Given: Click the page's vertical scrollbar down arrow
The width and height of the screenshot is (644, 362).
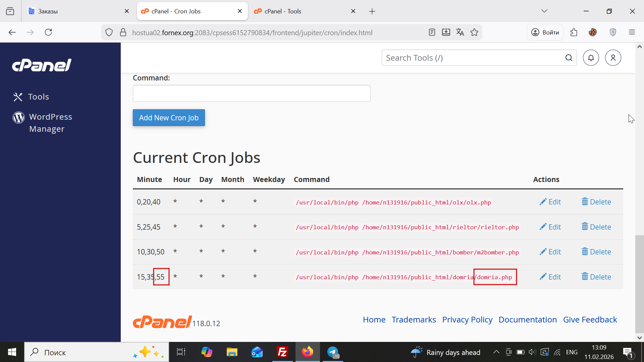Looking at the screenshot, I should pyautogui.click(x=639, y=338).
